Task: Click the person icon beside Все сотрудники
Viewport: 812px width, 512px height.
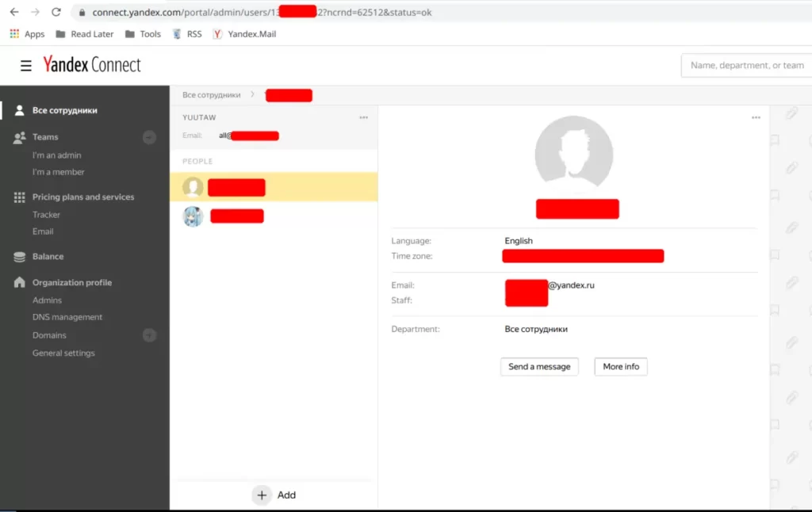Action: click(x=20, y=110)
